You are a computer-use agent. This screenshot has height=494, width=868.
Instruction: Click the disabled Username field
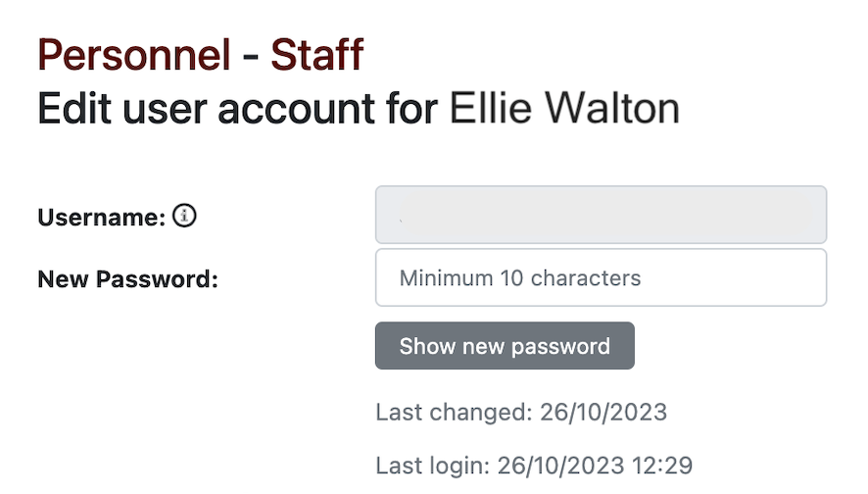pyautogui.click(x=602, y=215)
